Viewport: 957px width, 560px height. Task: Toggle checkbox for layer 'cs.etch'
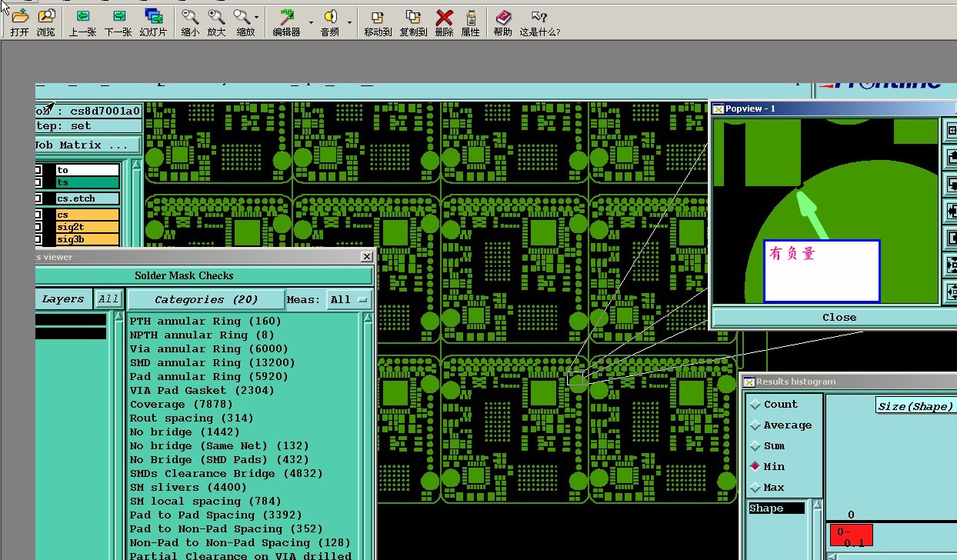click(38, 198)
